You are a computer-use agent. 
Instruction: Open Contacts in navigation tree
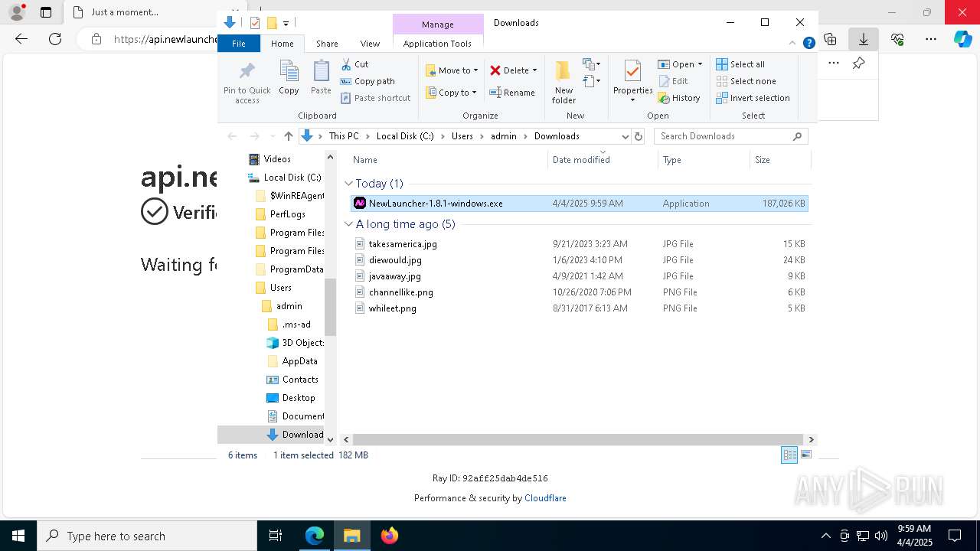point(300,380)
